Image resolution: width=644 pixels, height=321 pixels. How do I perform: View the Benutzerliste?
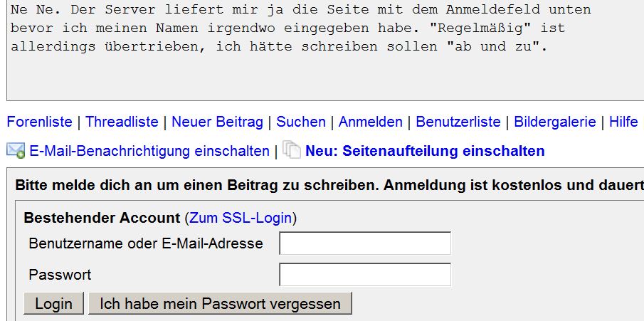tap(458, 122)
